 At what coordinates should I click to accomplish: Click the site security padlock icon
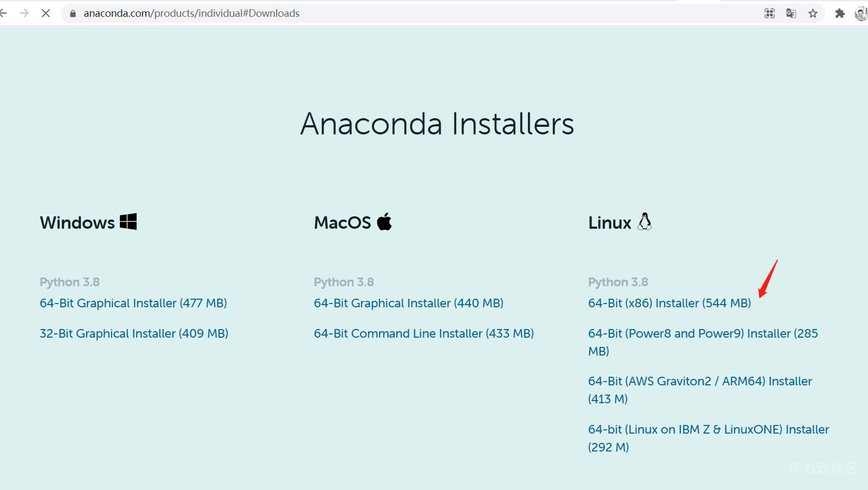click(73, 14)
